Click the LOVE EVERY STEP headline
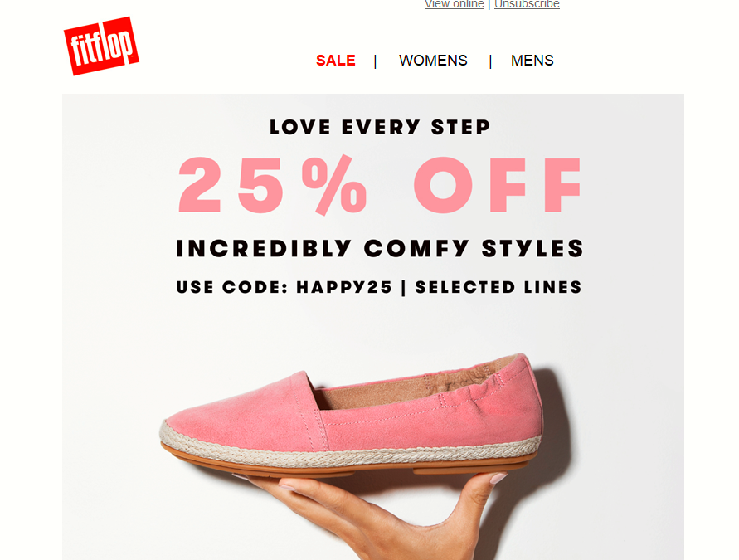This screenshot has width=739, height=560. tap(380, 127)
